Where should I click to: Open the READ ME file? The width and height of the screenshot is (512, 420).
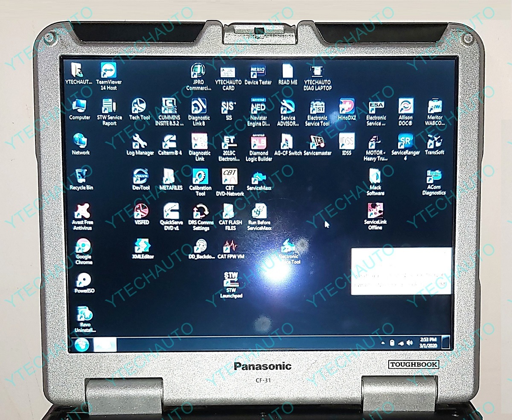287,72
